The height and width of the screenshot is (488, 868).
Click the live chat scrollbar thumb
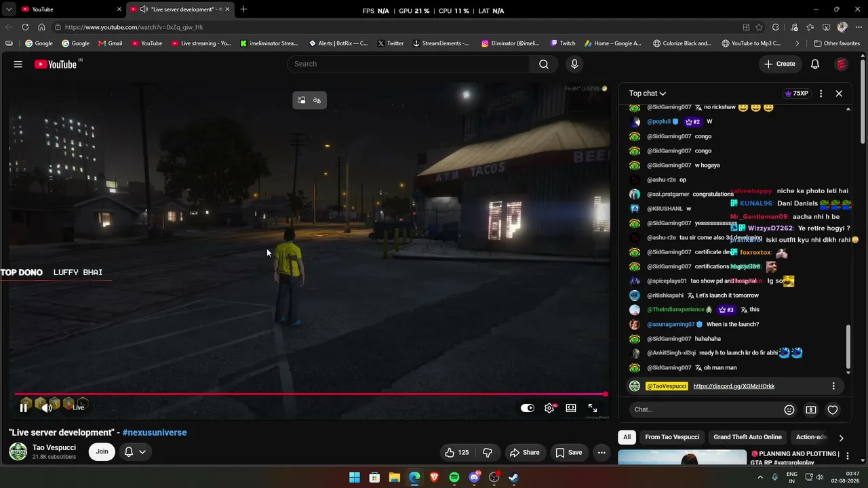tap(848, 348)
